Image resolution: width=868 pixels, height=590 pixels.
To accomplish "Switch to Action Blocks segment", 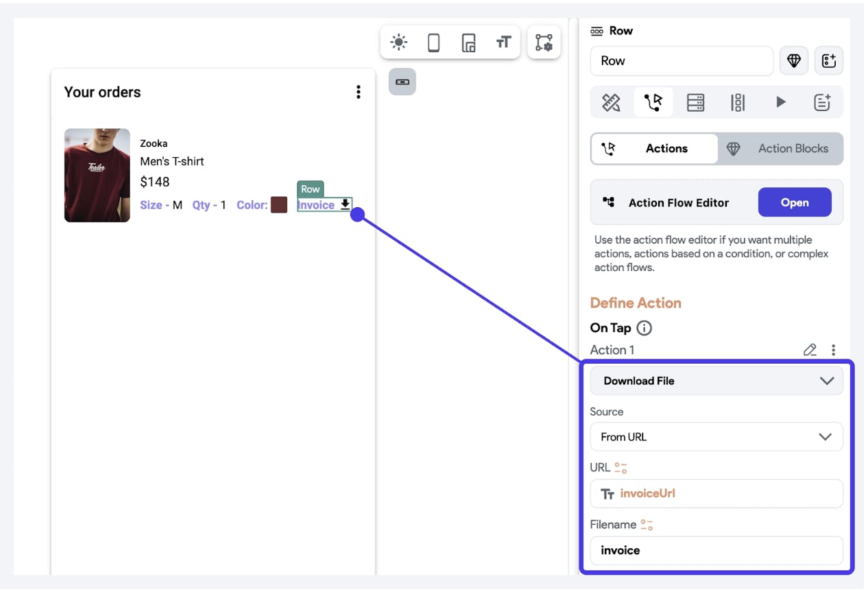I will tap(780, 148).
